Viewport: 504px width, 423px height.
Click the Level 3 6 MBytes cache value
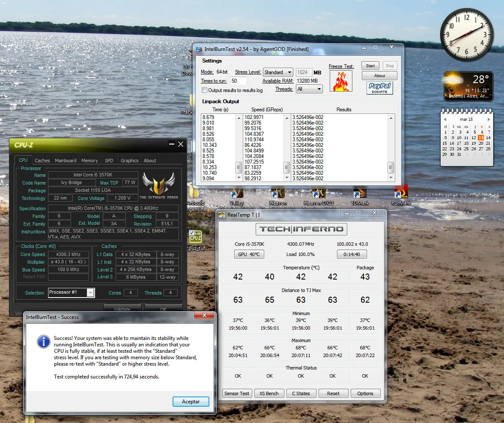pyautogui.click(x=136, y=277)
